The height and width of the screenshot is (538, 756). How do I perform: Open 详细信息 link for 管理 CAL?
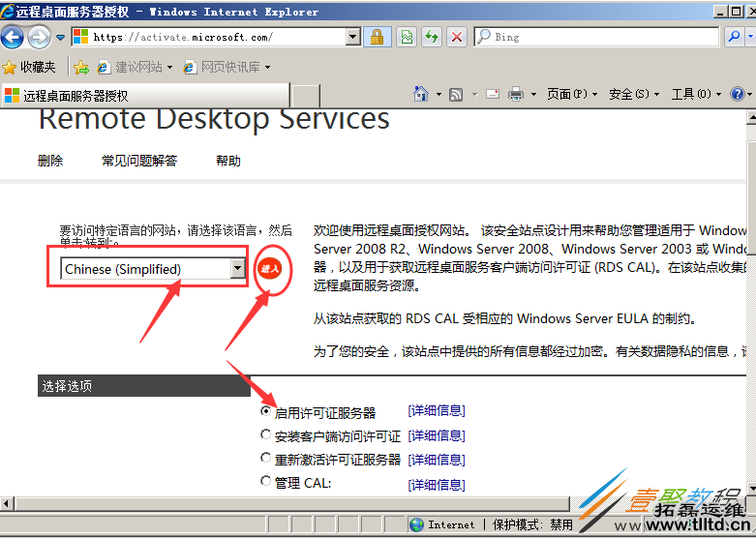coord(437,485)
